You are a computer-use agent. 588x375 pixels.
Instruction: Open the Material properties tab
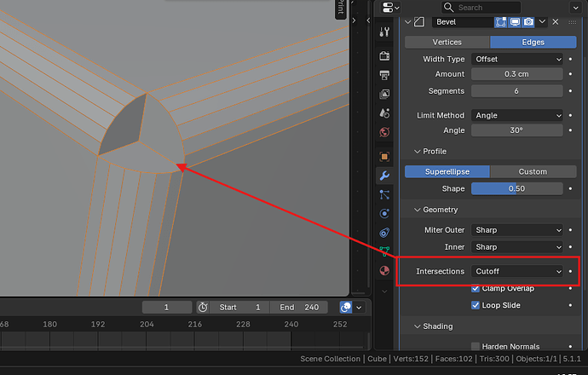click(384, 270)
